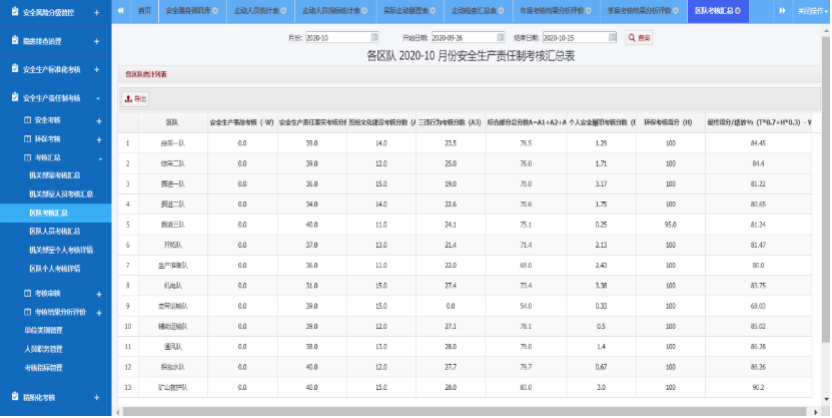
Task: Click the book icon beside 考核汇总
Action: pyautogui.click(x=28, y=158)
